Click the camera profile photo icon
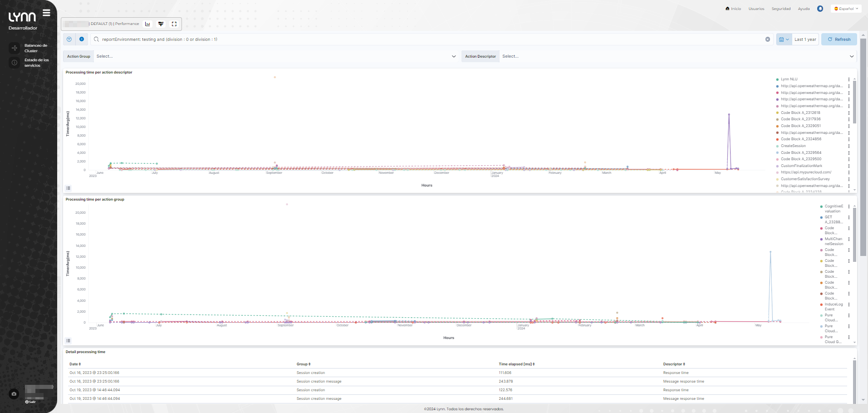The width and height of the screenshot is (868, 413). click(x=14, y=394)
